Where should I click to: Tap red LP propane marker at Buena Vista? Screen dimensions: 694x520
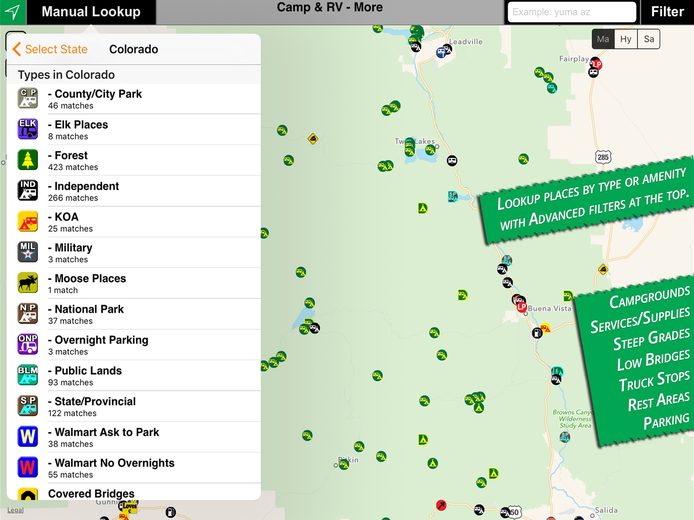(x=521, y=307)
